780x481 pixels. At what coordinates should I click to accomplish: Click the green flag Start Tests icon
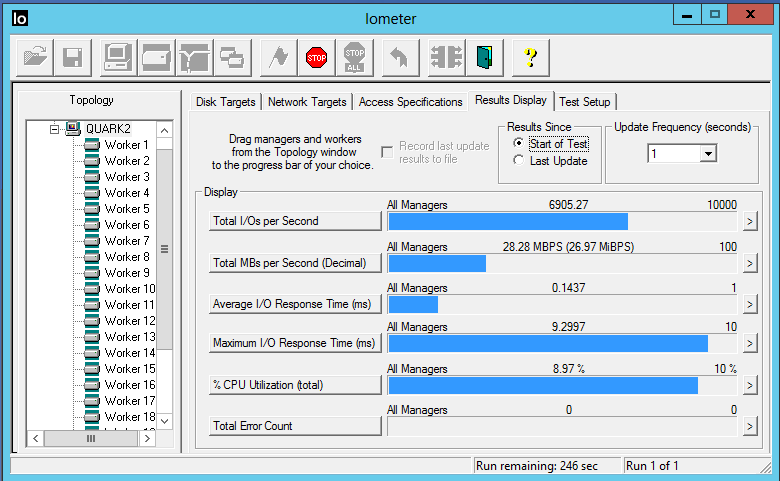(279, 58)
